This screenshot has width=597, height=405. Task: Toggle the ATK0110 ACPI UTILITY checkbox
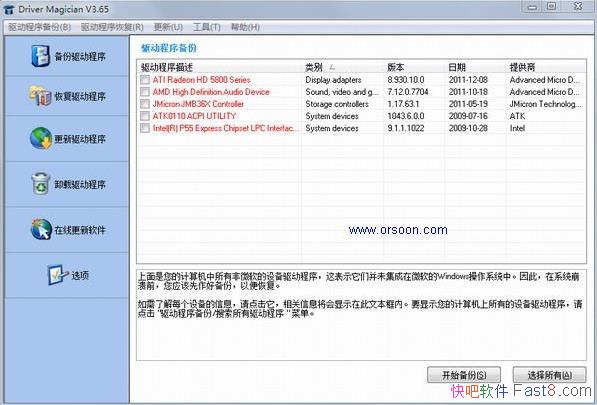tap(145, 116)
